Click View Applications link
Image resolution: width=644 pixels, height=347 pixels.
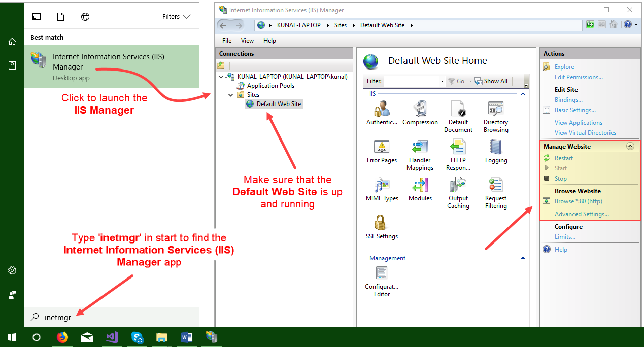pyautogui.click(x=579, y=123)
